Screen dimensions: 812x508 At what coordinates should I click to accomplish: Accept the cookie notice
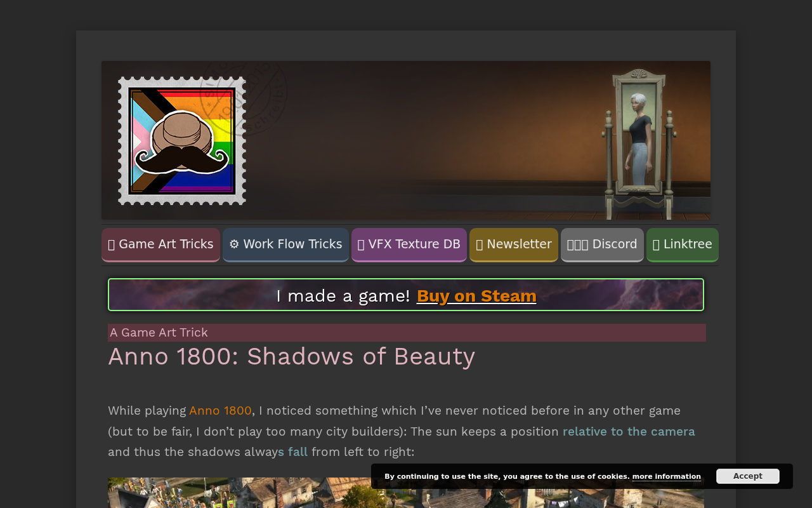coord(747,476)
